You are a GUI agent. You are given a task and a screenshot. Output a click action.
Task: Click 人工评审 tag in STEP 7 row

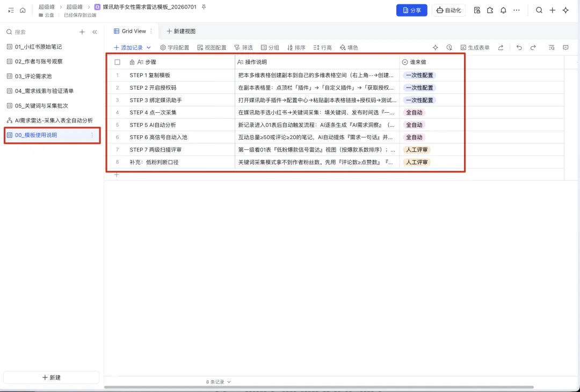pyautogui.click(x=417, y=150)
